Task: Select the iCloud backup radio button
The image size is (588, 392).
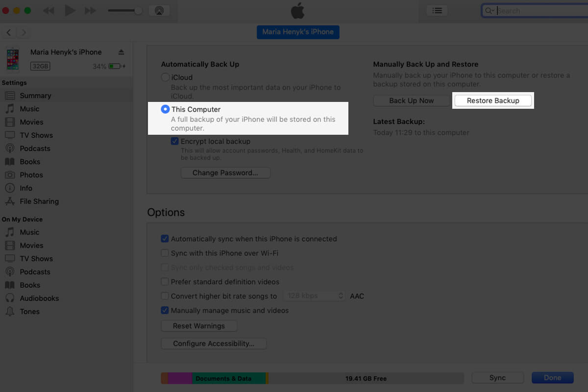Action: [166, 77]
